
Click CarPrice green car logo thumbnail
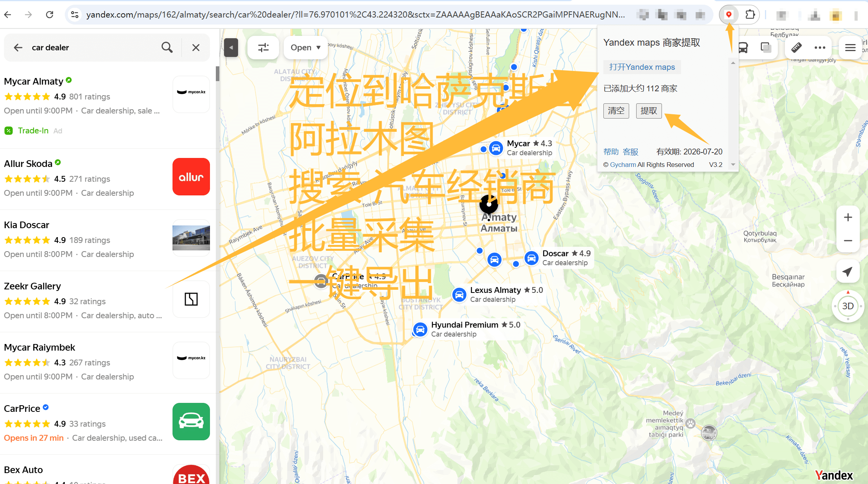191,422
